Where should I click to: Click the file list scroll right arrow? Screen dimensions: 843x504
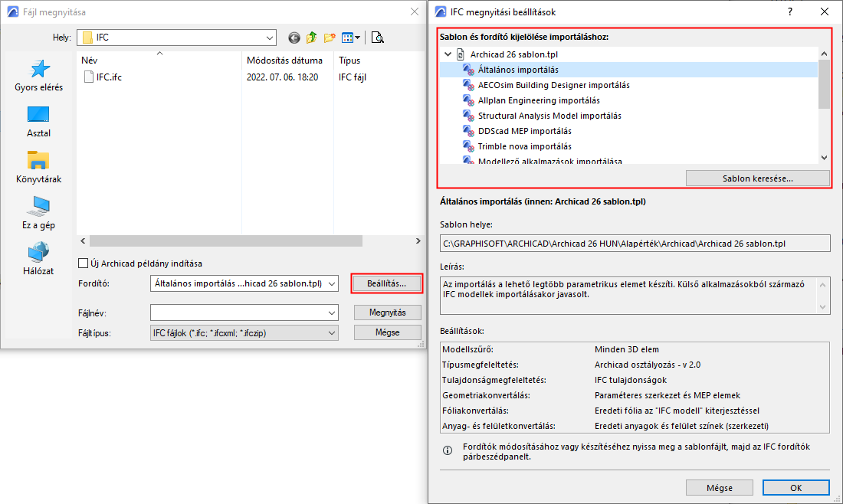(418, 241)
